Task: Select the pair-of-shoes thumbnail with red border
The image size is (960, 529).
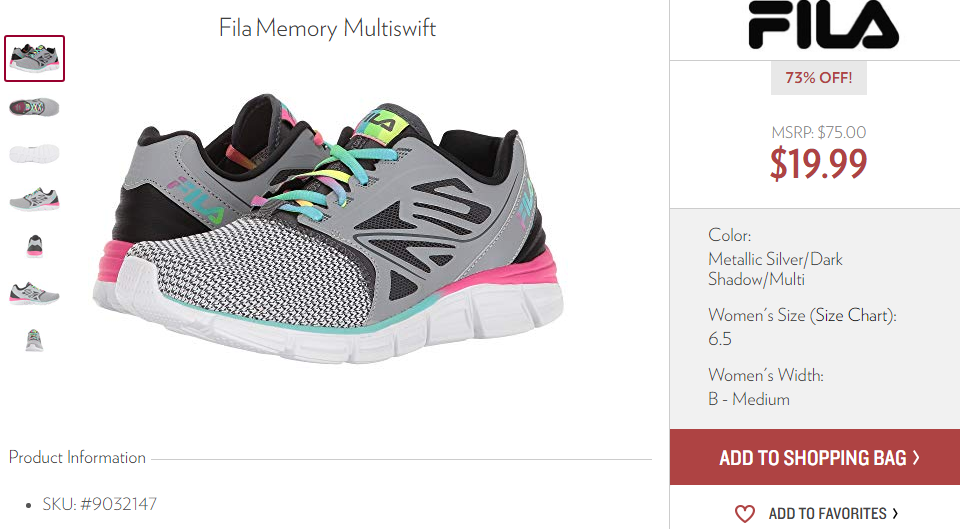Action: [x=34, y=58]
